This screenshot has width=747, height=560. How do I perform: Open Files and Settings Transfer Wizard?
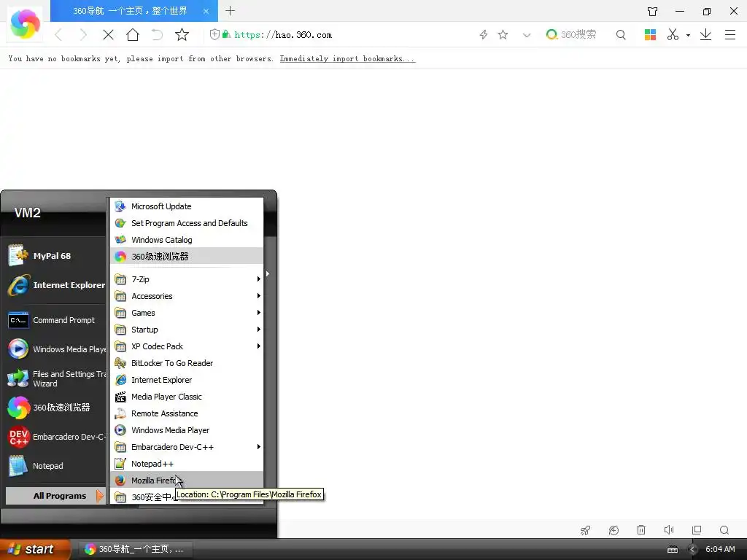pyautogui.click(x=55, y=378)
